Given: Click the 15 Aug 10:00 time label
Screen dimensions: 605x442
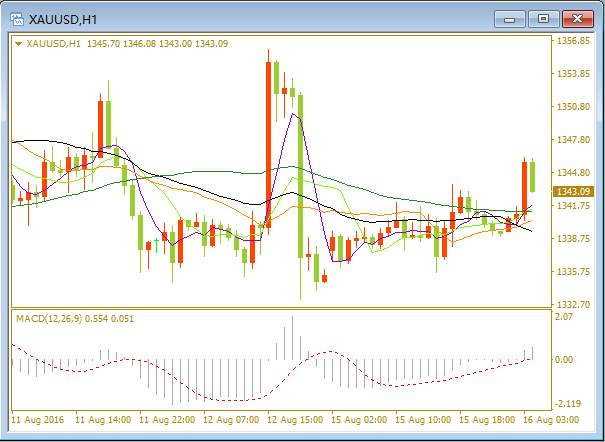Looking at the screenshot, I should pos(423,420).
